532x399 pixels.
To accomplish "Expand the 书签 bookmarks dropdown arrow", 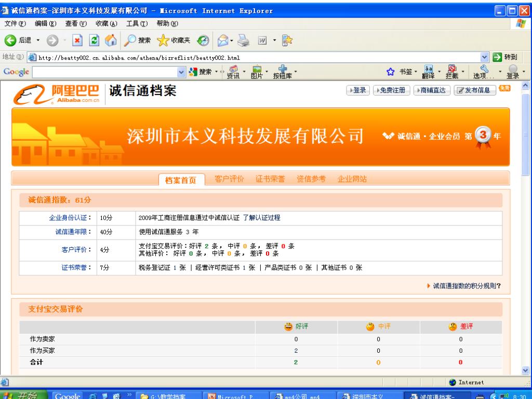I will pyautogui.click(x=416, y=72).
